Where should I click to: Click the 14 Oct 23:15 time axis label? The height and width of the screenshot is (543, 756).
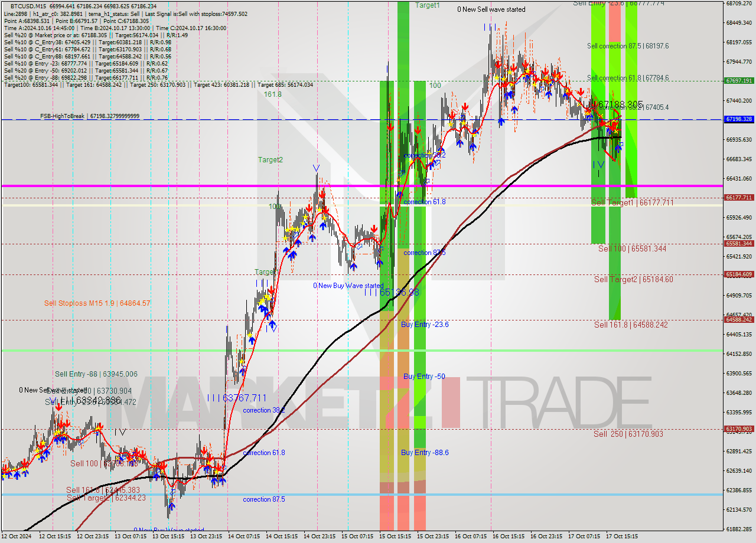coord(320,537)
